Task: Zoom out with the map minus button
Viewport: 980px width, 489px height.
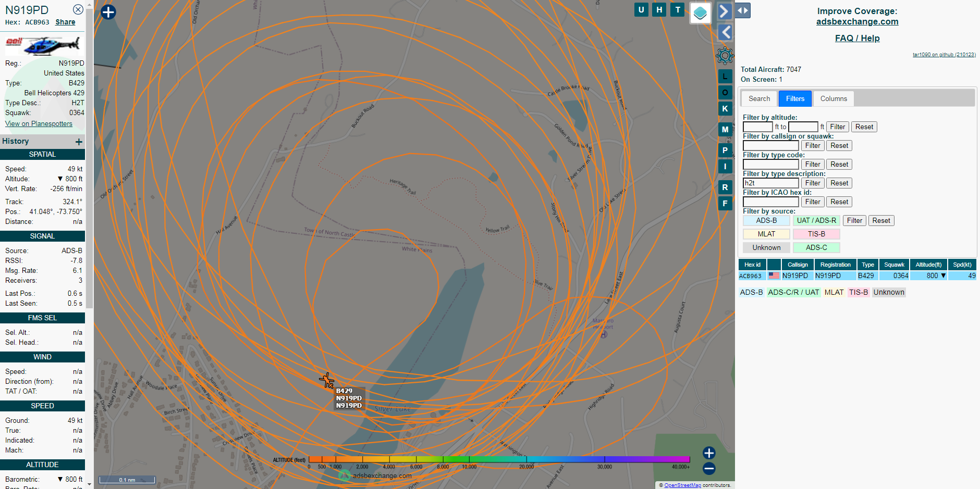Action: point(709,469)
